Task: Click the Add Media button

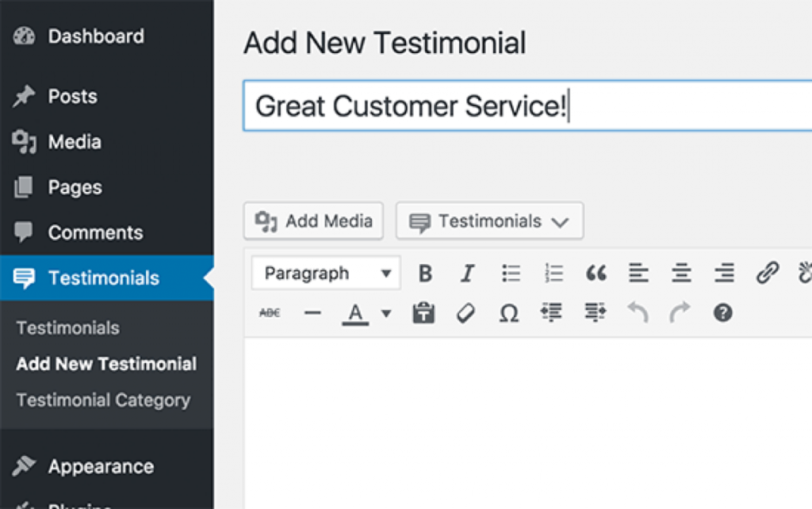Action: [x=314, y=221]
